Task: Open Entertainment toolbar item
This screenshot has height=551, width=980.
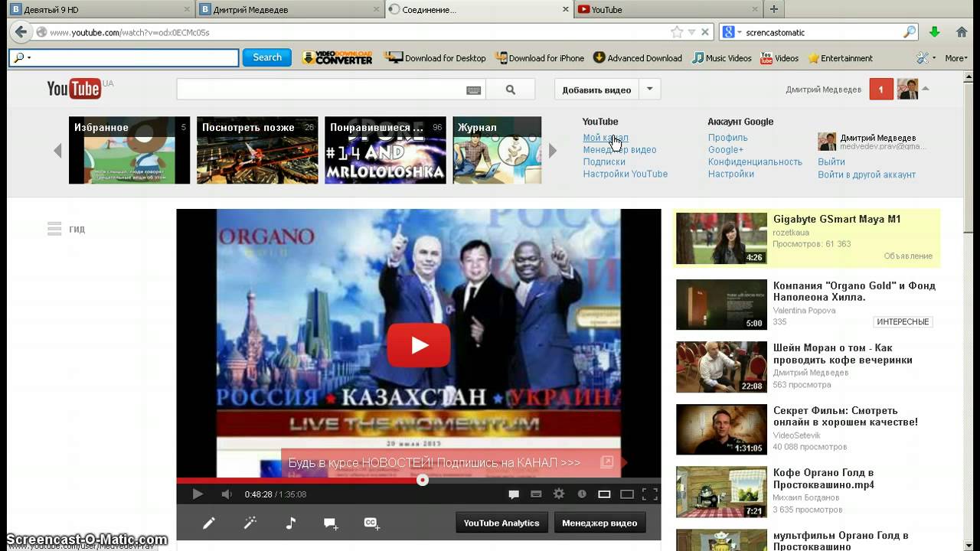Action: [x=840, y=57]
